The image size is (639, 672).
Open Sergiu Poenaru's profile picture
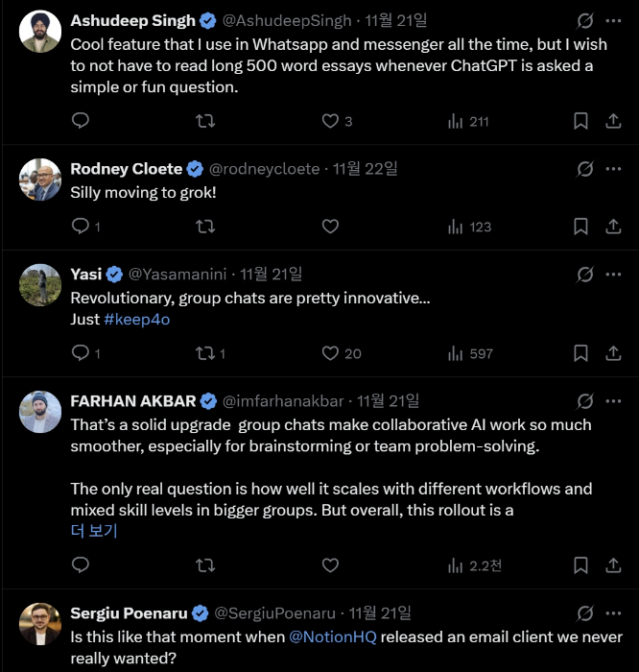tap(40, 623)
